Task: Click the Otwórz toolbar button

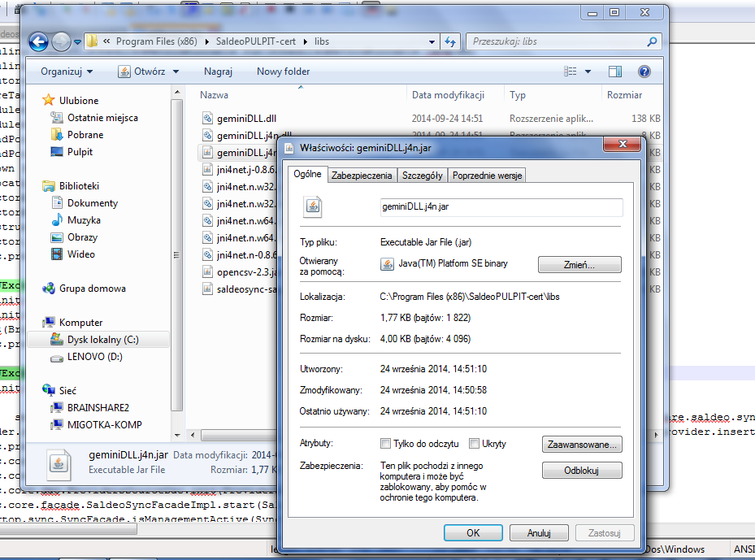Action: (141, 72)
